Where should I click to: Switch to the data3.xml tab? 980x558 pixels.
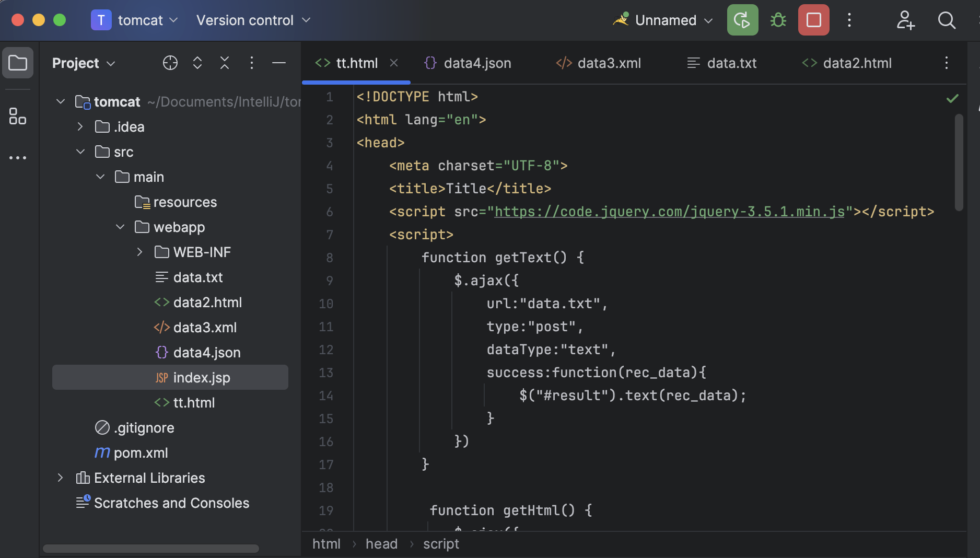click(599, 63)
